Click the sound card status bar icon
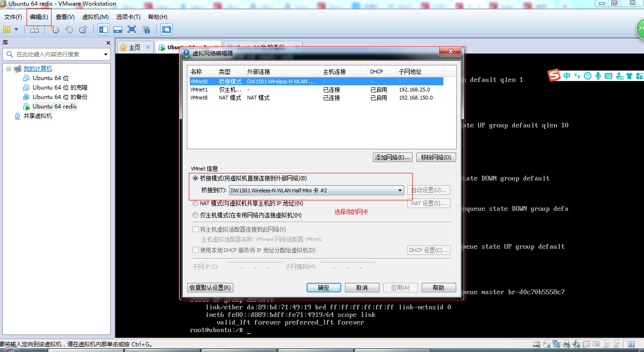The image size is (644, 352). (x=576, y=344)
